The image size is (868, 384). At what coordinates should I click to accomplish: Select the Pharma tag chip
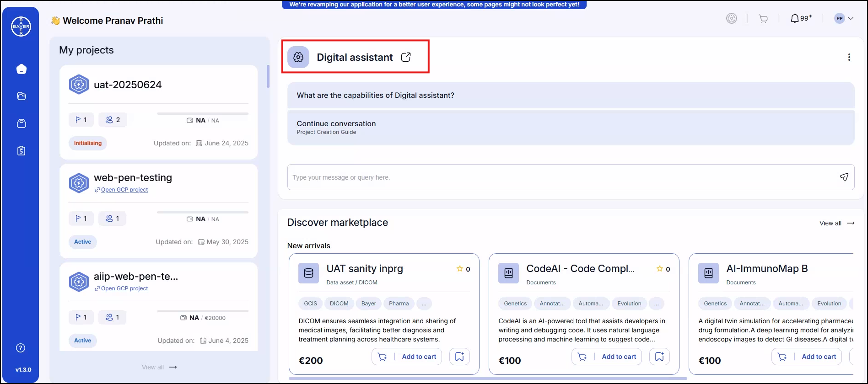click(x=399, y=304)
